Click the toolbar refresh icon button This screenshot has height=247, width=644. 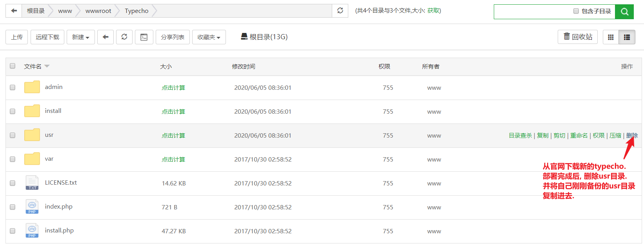[x=124, y=37]
